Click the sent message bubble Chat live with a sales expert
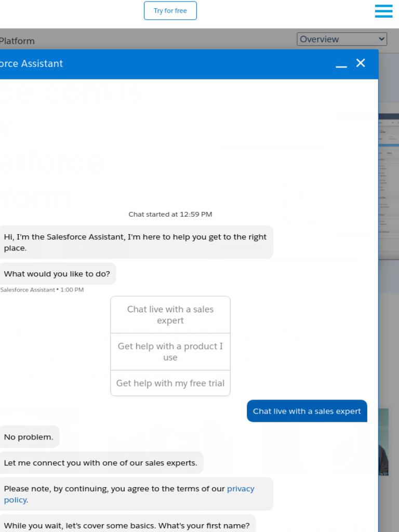399x532 pixels. pos(307,411)
